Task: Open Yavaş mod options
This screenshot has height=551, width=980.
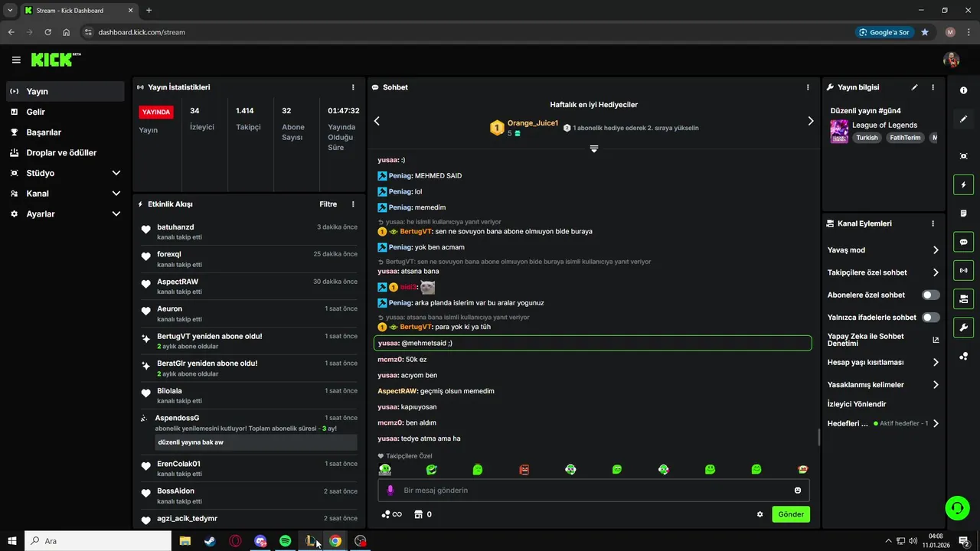Action: (883, 250)
